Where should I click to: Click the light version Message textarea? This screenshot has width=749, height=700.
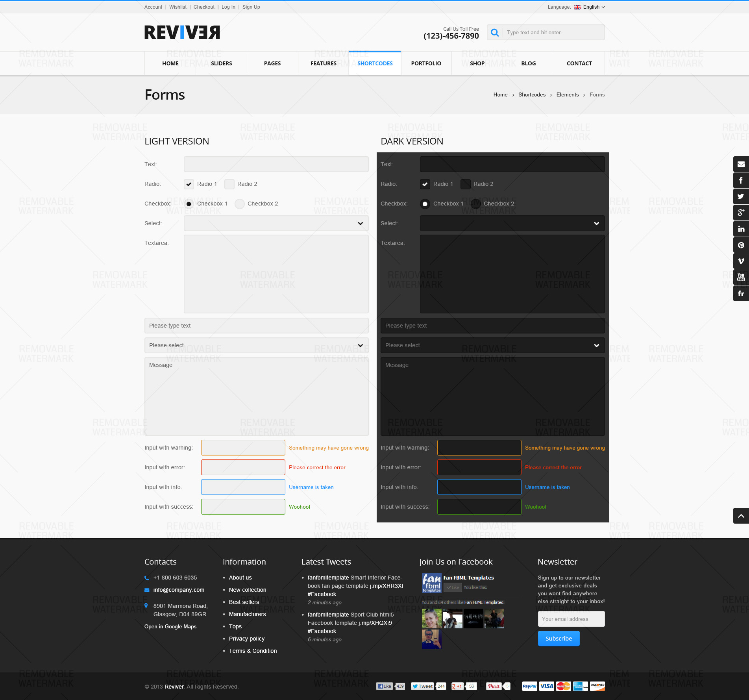[x=257, y=396]
